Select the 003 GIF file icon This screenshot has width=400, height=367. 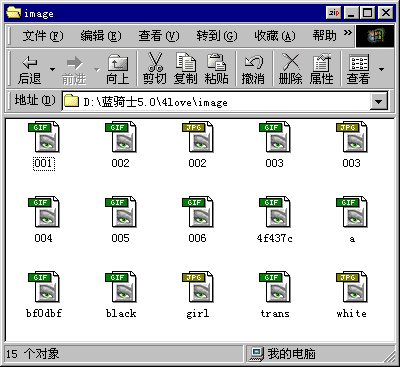pyautogui.click(x=275, y=137)
